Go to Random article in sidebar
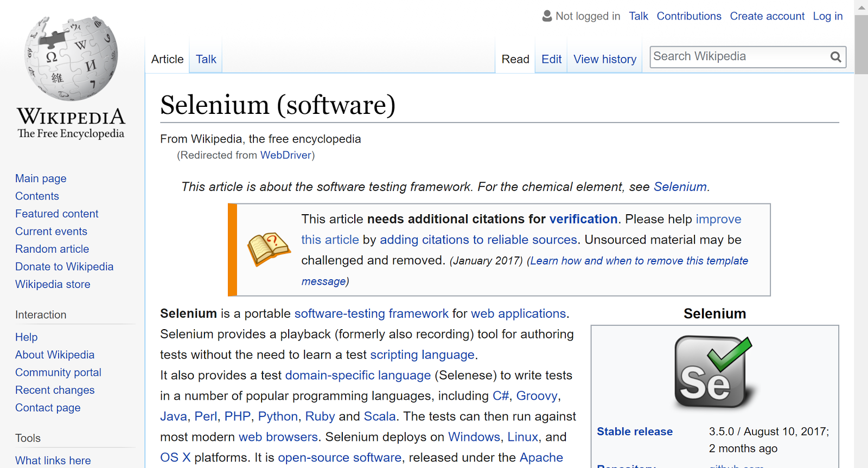868x468 pixels. coord(52,249)
